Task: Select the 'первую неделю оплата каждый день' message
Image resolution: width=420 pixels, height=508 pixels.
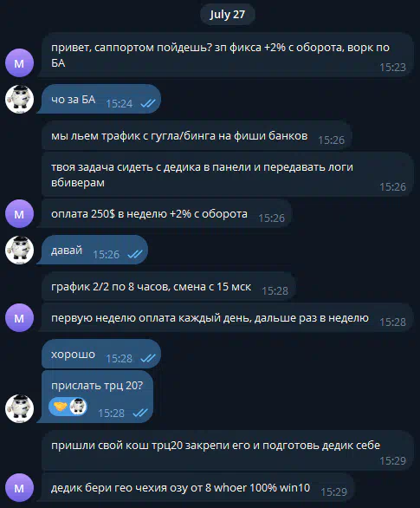Action: pyautogui.click(x=225, y=317)
